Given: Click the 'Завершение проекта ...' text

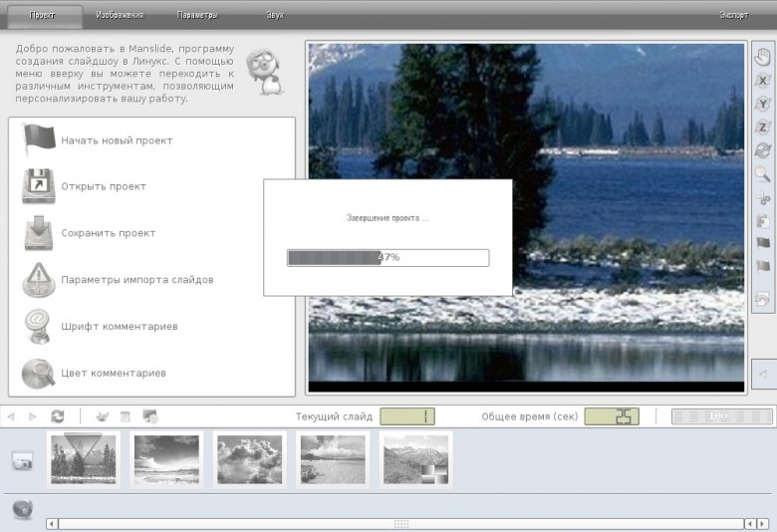Looking at the screenshot, I should point(388,218).
